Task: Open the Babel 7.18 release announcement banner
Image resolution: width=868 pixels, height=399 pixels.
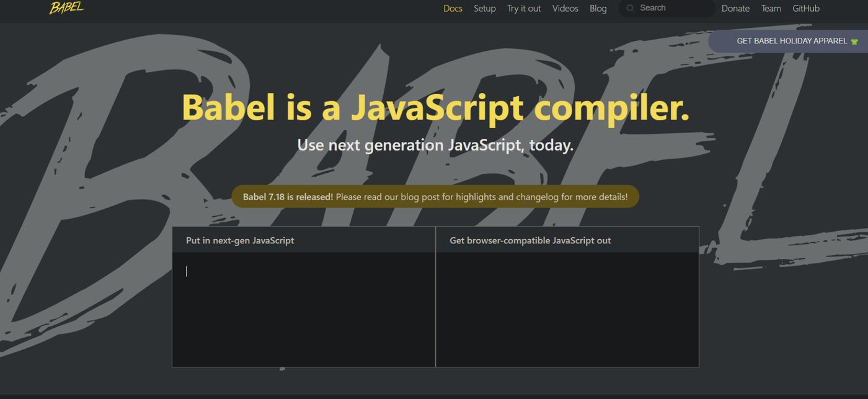Action: click(435, 196)
